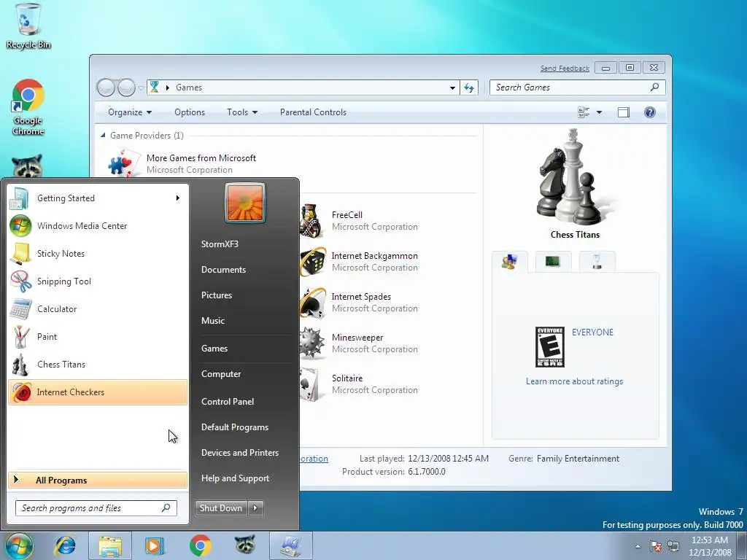Open Music from Start menu
This screenshot has width=747, height=560.
pos(213,321)
